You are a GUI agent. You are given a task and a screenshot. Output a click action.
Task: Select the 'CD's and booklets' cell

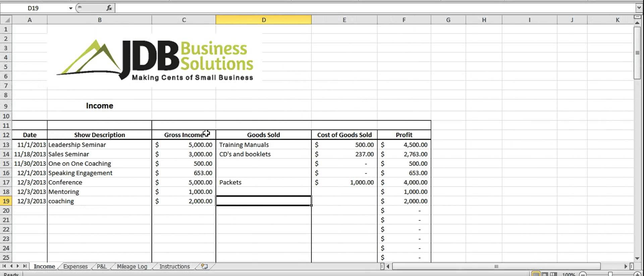tap(264, 154)
